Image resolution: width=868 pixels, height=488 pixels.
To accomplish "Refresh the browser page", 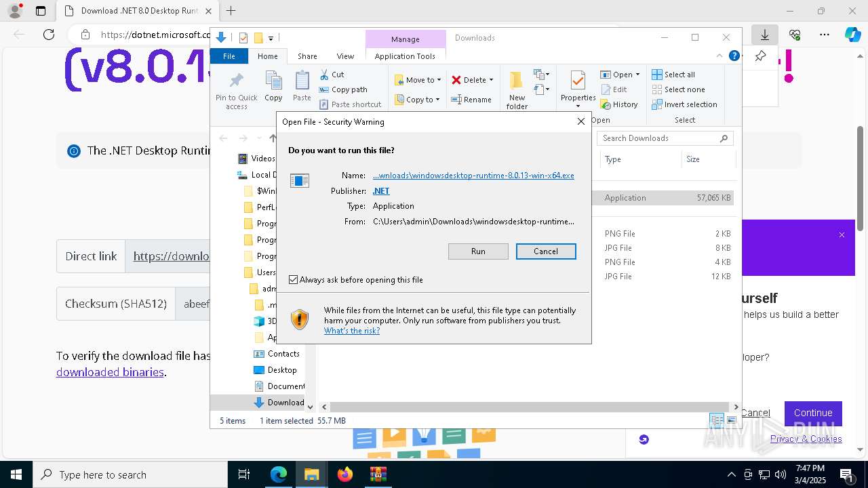I will [x=48, y=35].
